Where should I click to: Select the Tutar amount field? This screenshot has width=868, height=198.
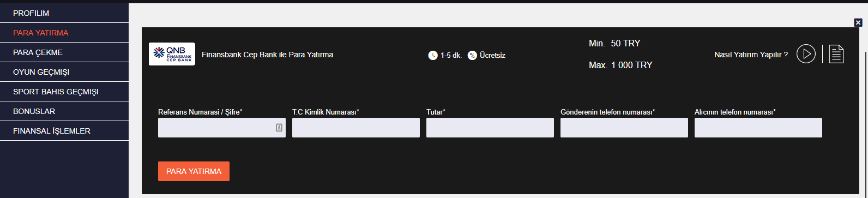(x=490, y=128)
